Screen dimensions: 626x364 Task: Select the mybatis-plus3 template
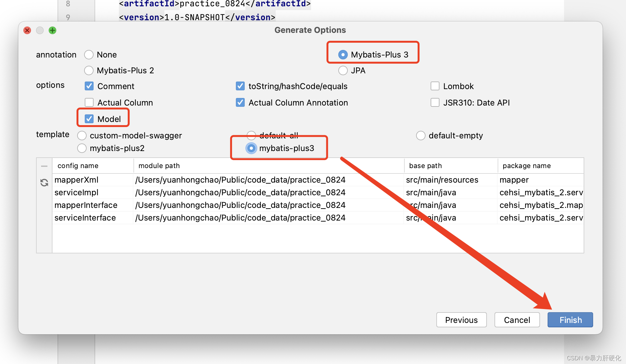click(251, 148)
